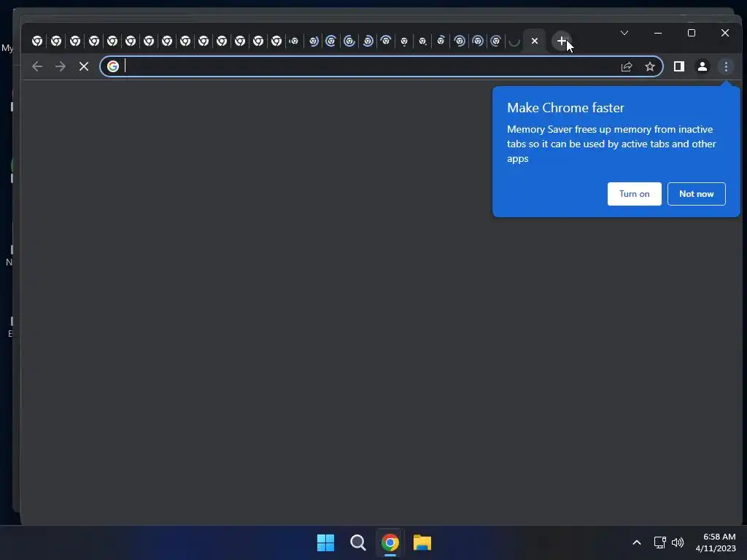Click the Google icon in the address bar
The width and height of the screenshot is (747, 560).
tap(113, 66)
